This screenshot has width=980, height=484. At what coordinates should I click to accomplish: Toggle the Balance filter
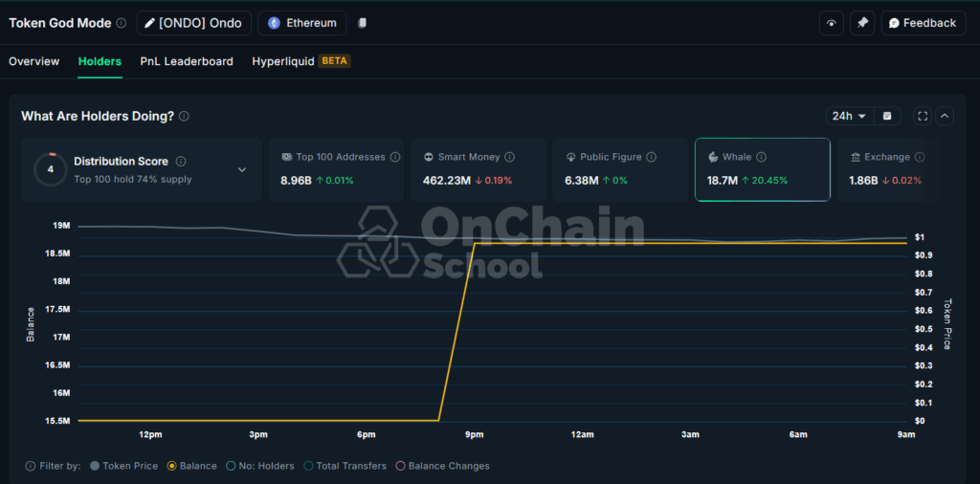coord(191,466)
